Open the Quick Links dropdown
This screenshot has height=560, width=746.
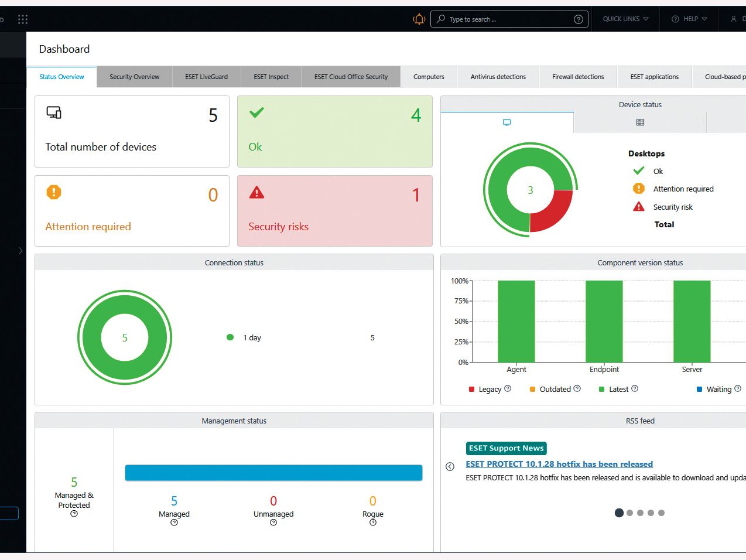[625, 19]
